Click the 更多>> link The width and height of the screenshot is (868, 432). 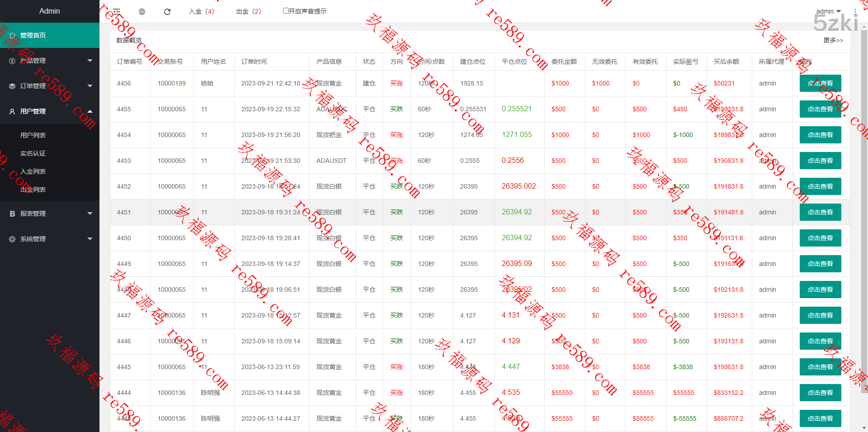833,40
